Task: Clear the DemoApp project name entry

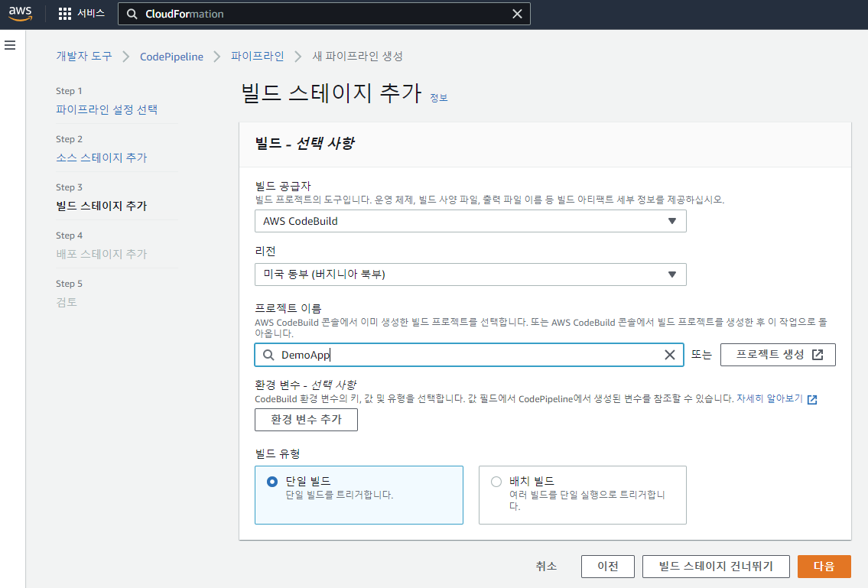Action: [x=670, y=355]
